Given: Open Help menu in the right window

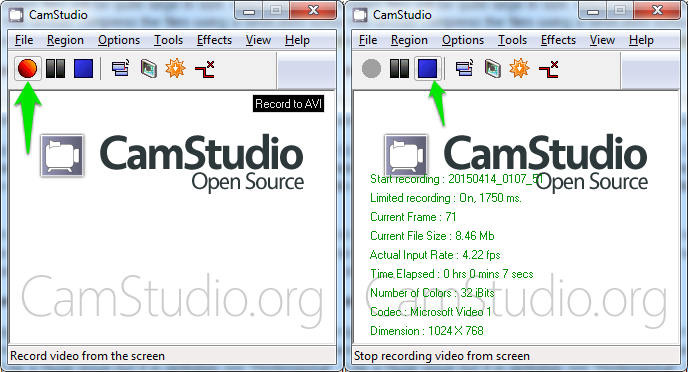Looking at the screenshot, I should 641,40.
